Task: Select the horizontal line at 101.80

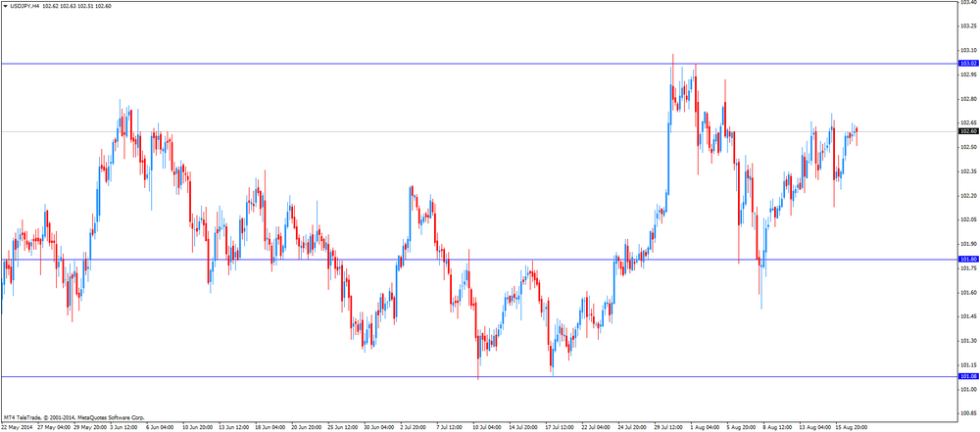Action: tap(479, 259)
